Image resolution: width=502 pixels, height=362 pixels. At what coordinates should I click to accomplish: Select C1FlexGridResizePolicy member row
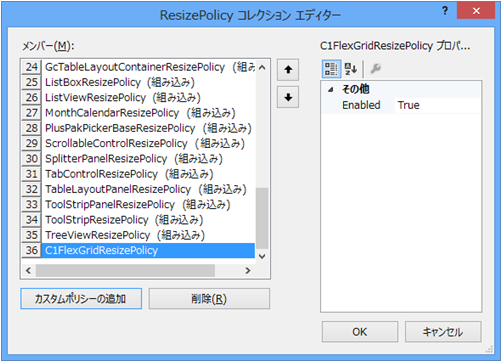pos(148,251)
